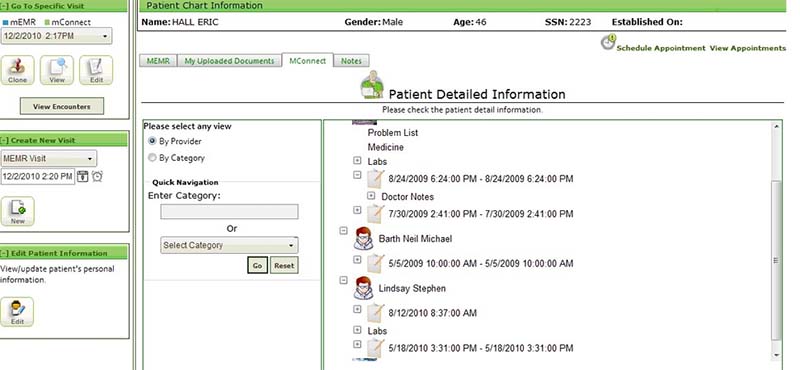Select the 5/5/2009 10:00:00 AM entry text

[x=481, y=264]
